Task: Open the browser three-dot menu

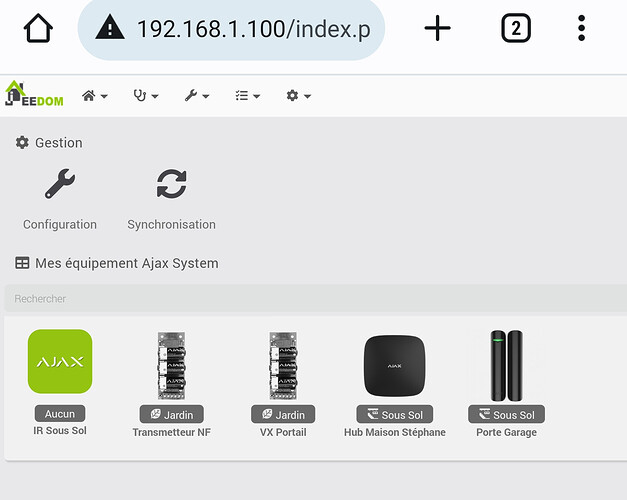Action: click(581, 28)
